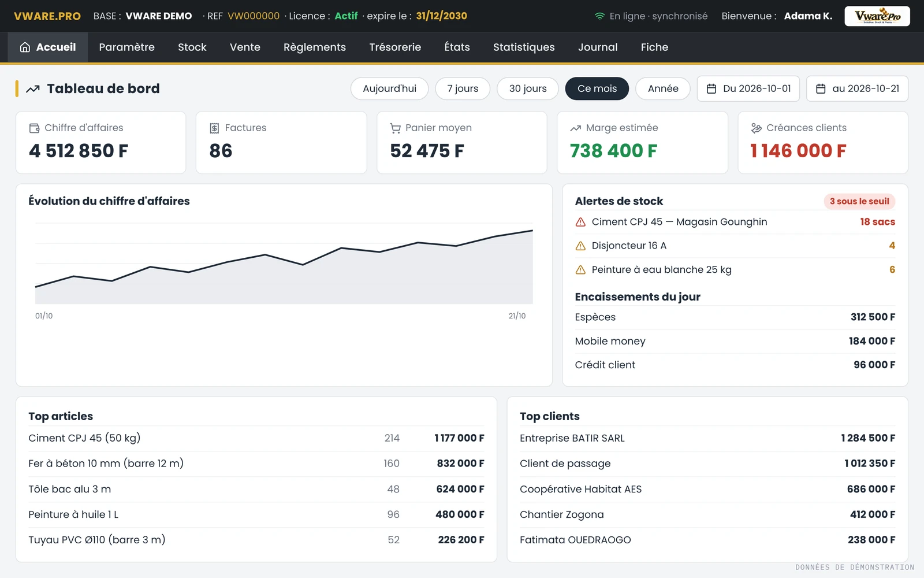
Task: Click the wallet icon on Chiffre d'affaires card
Action: click(35, 128)
